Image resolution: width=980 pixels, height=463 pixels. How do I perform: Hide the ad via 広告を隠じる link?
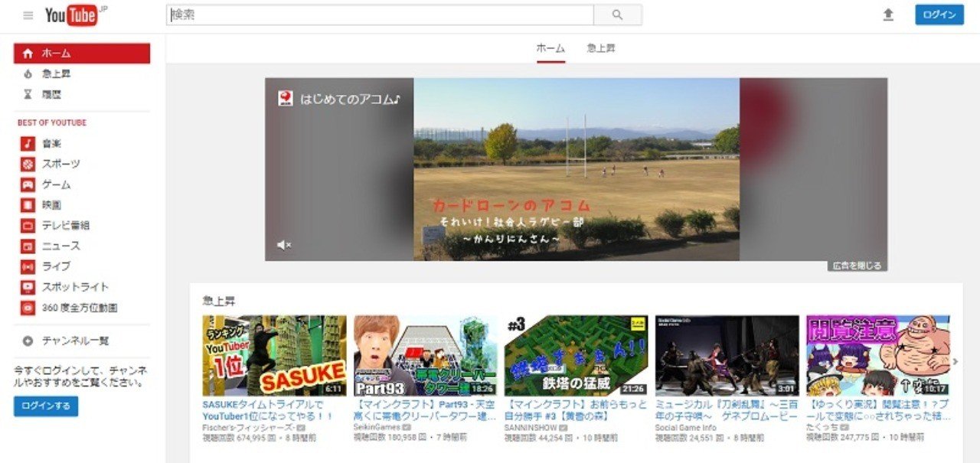pyautogui.click(x=856, y=265)
